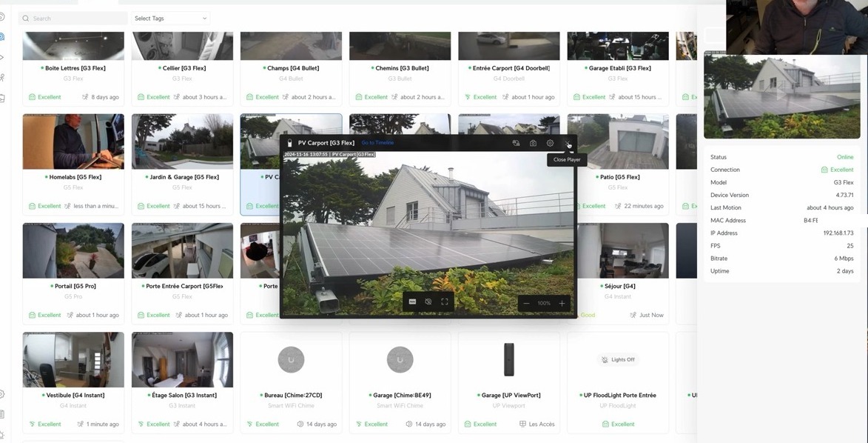Click Homelabs motion icon beside less than a minute
This screenshot has width=868, height=443.
pos(67,206)
